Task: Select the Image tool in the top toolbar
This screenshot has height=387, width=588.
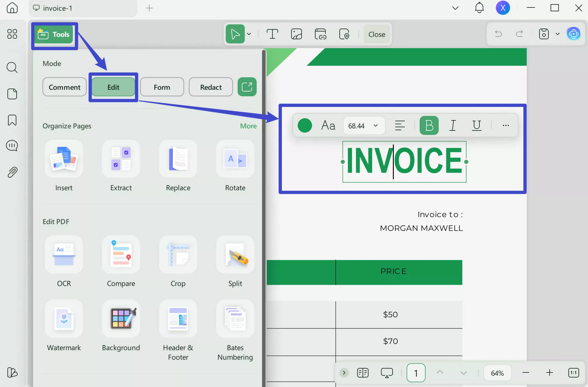Action: (297, 34)
